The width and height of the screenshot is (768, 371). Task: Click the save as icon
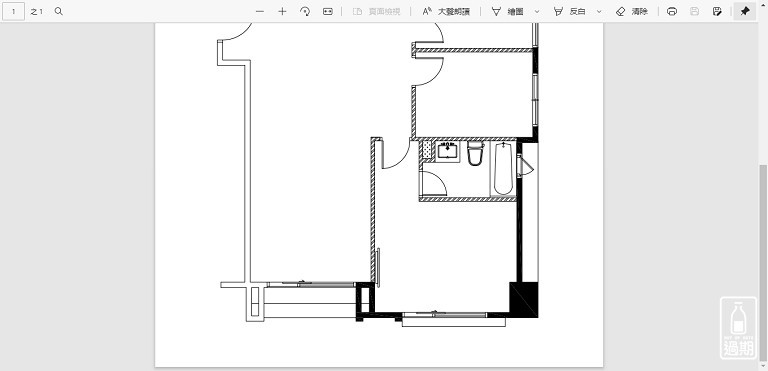pos(717,11)
